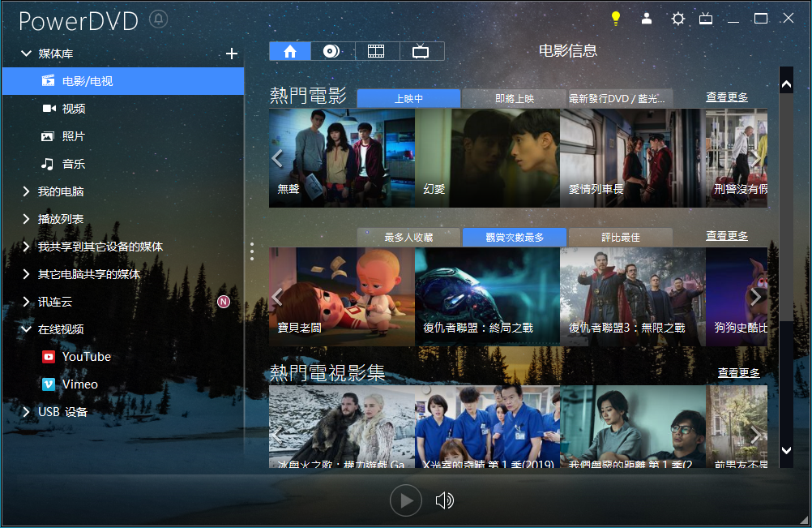The height and width of the screenshot is (528, 812).
Task: Open the movie 無聲 thumbnail
Action: 342,158
